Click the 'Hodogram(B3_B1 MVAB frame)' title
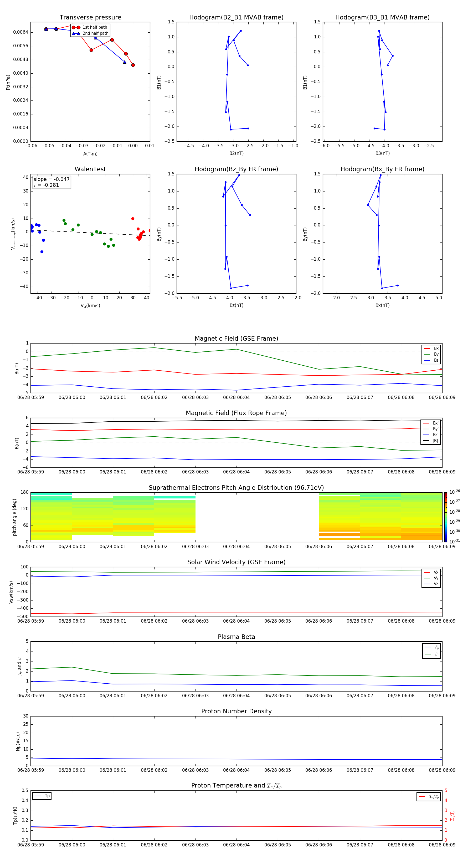Viewport: 473px width, 868px height. pos(382,18)
